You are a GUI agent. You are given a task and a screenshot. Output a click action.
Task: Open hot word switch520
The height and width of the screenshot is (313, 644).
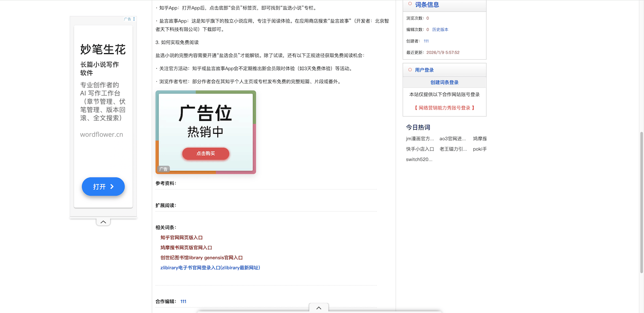click(419, 160)
